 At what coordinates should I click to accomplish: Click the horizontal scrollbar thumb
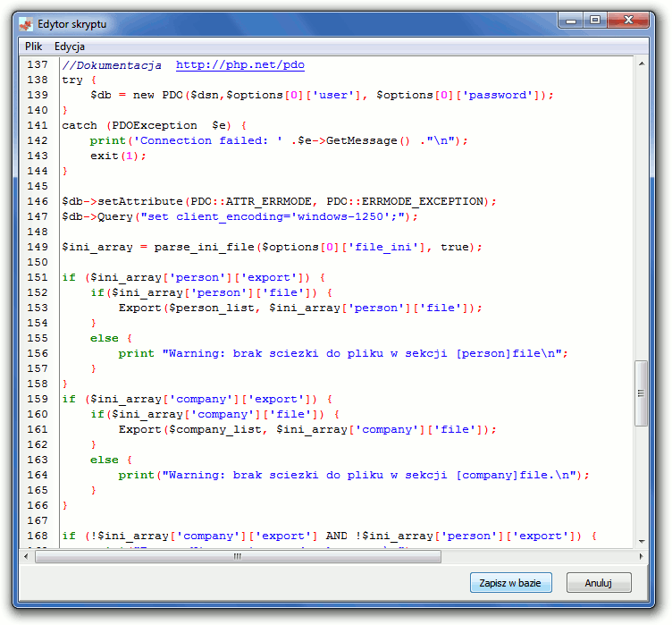tap(238, 556)
